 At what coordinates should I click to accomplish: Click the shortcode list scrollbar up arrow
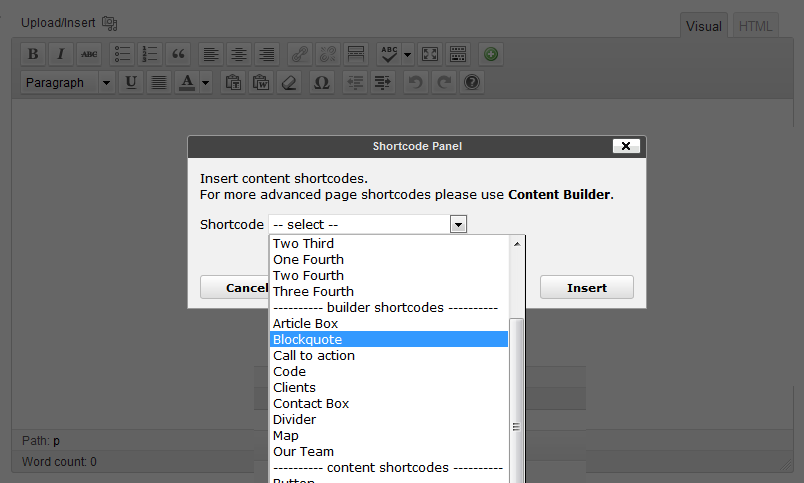(517, 244)
